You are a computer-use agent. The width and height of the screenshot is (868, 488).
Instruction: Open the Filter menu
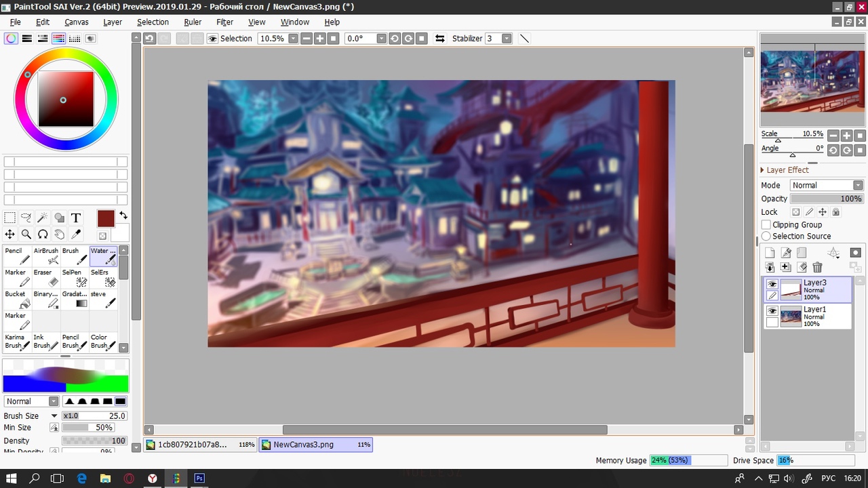(225, 22)
